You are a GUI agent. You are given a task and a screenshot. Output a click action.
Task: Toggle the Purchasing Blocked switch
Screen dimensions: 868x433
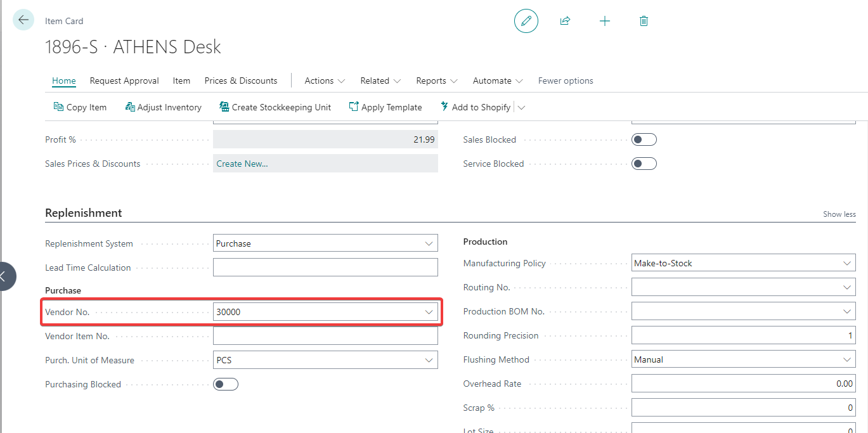225,384
